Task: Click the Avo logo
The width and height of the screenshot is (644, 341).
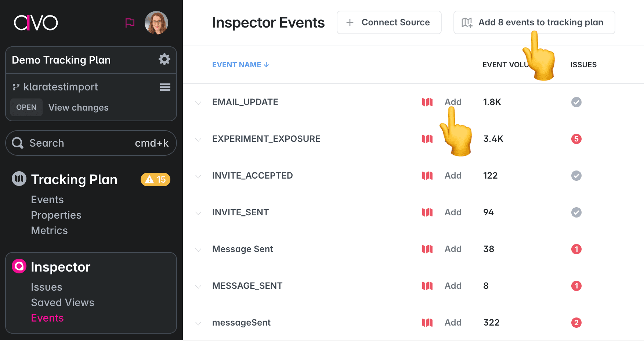Action: (36, 22)
